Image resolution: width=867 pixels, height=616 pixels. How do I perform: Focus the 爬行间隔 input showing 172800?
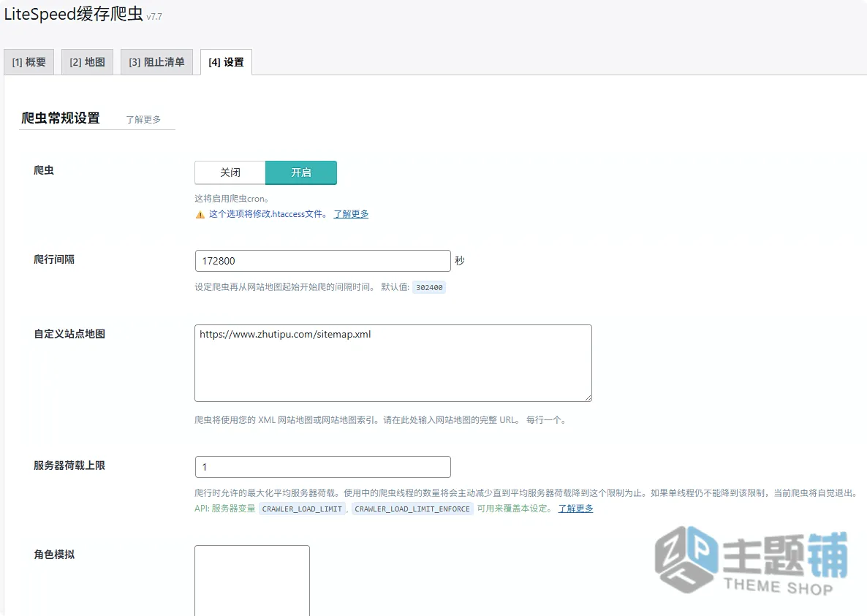click(x=323, y=261)
